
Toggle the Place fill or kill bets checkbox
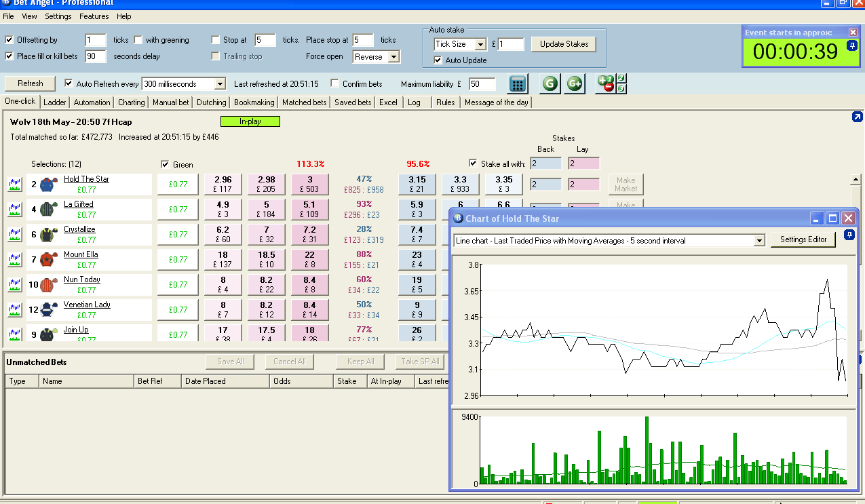[9, 56]
